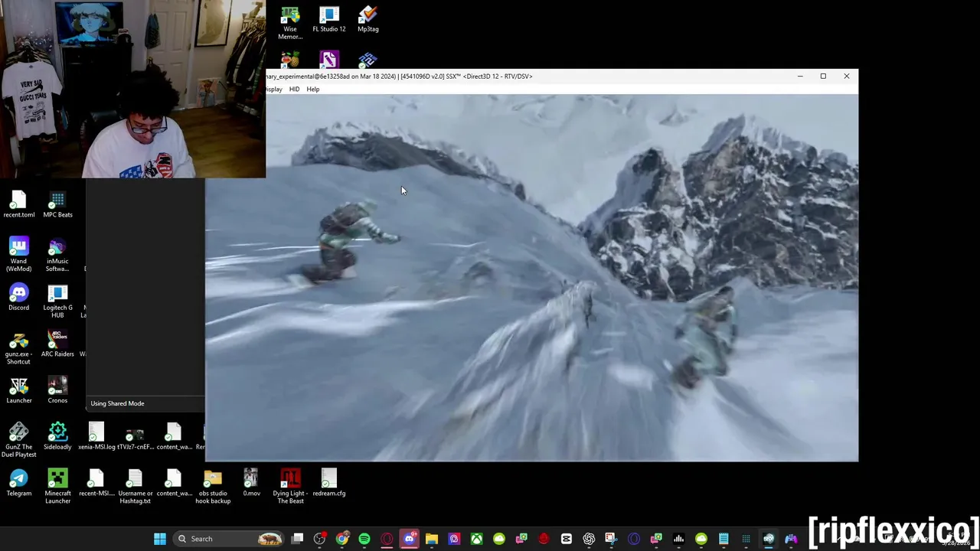
Task: Select Dying Light - The Beast shortcut
Action: [290, 487]
